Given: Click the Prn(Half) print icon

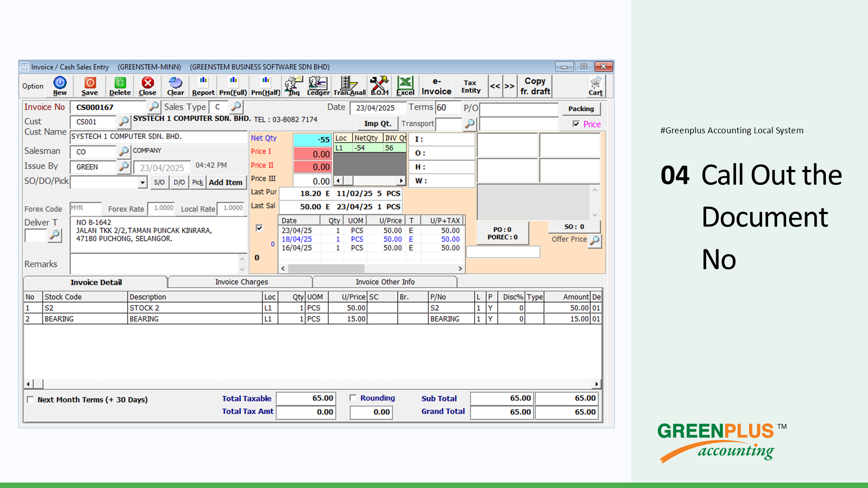Looking at the screenshot, I should pyautogui.click(x=265, y=86).
